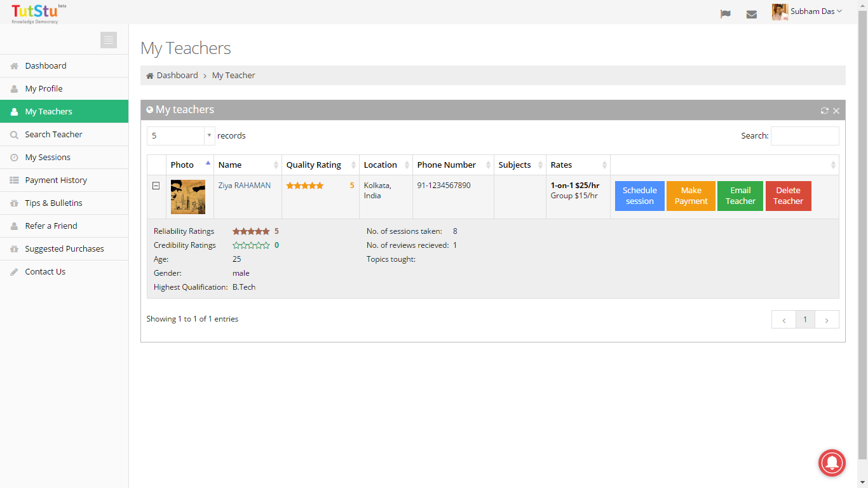Image resolution: width=868 pixels, height=488 pixels.
Task: Sort table by Location column
Action: point(386,165)
